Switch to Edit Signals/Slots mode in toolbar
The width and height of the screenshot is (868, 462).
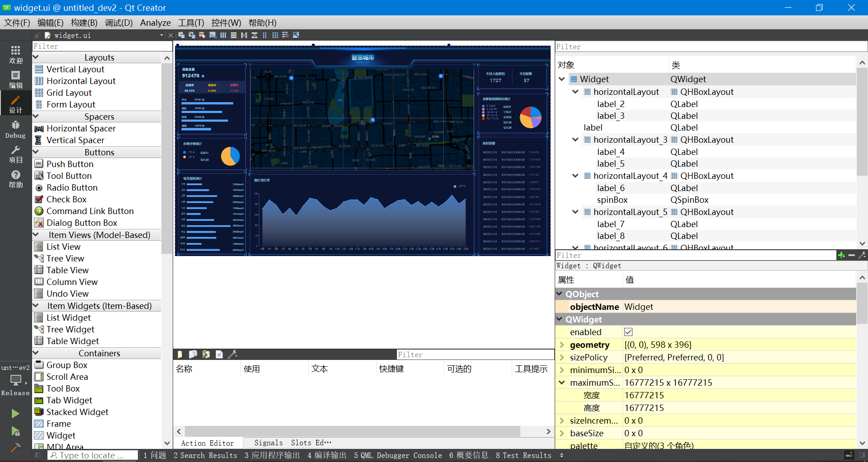192,35
